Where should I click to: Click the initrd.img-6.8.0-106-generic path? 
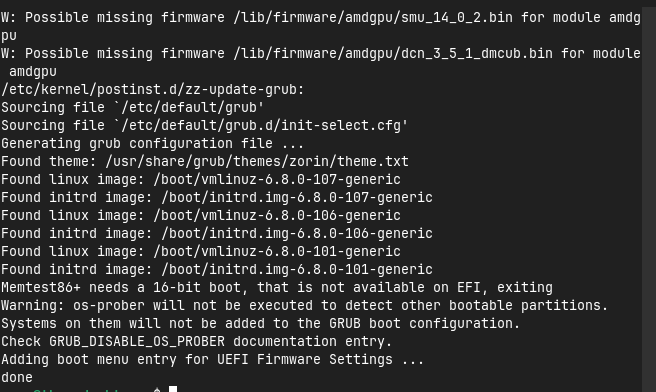297,233
